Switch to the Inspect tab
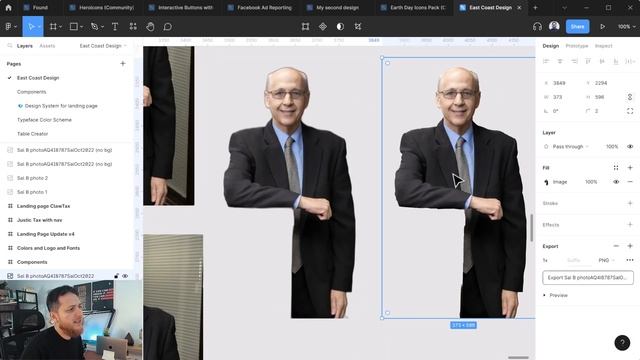This screenshot has height=360, width=640. (x=603, y=46)
